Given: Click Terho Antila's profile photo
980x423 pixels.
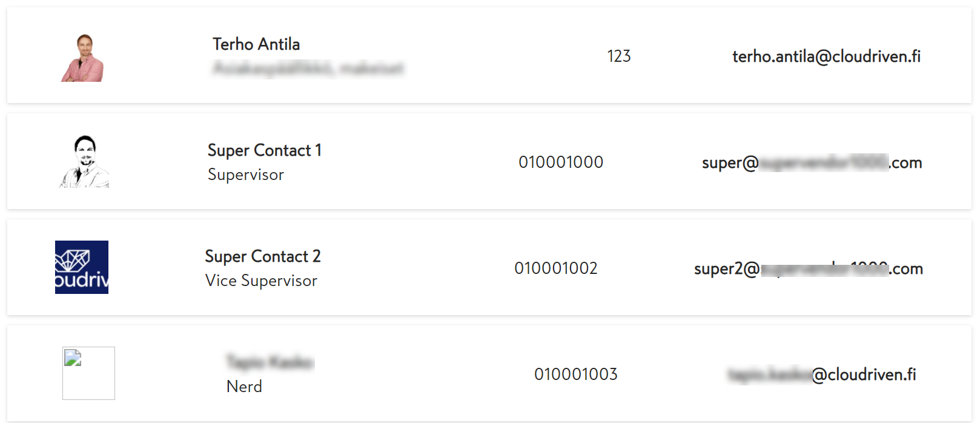Looking at the screenshot, I should point(82,58).
